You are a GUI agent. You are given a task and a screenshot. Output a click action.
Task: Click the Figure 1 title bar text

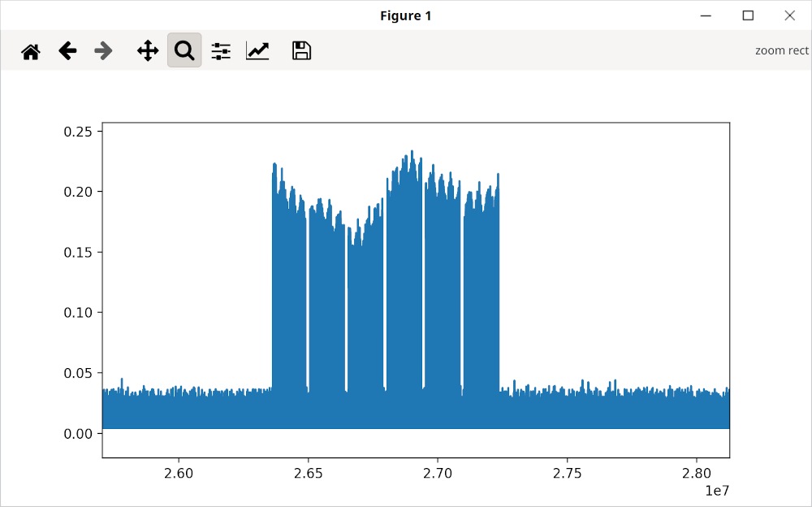[x=405, y=15]
